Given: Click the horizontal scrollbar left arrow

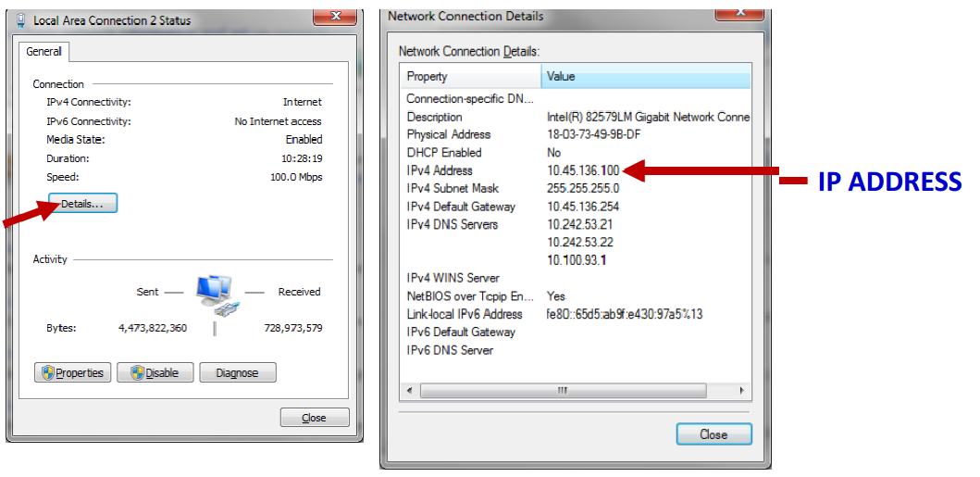Looking at the screenshot, I should [x=410, y=391].
